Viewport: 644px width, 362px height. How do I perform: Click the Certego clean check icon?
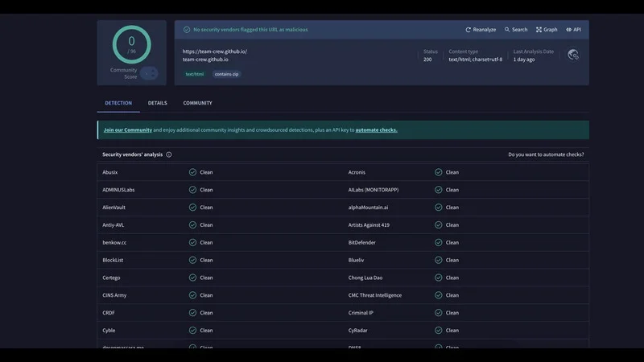tap(192, 278)
